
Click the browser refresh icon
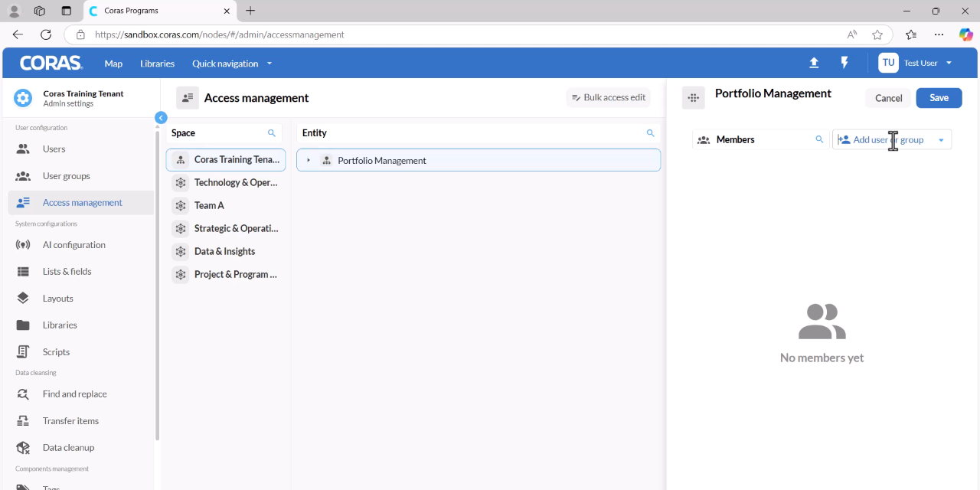46,34
